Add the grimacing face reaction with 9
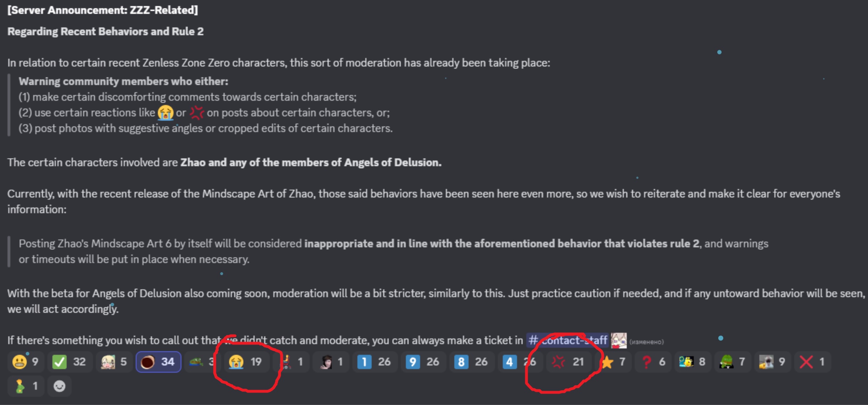Image resolution: width=868 pixels, height=405 pixels. 26,362
